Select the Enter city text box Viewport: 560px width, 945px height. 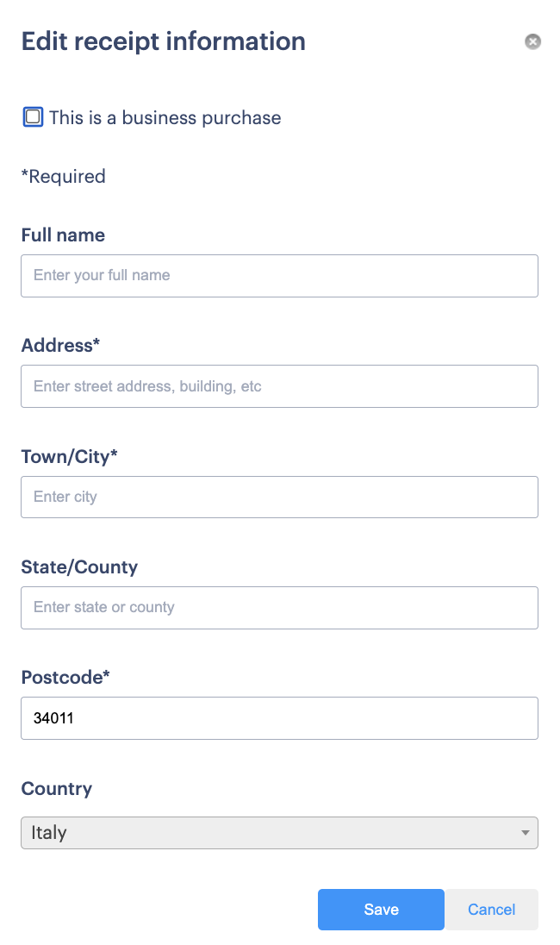tap(279, 498)
